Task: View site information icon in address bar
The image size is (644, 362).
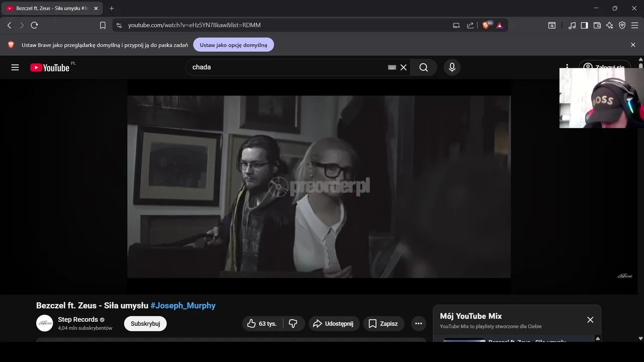Action: click(x=119, y=25)
